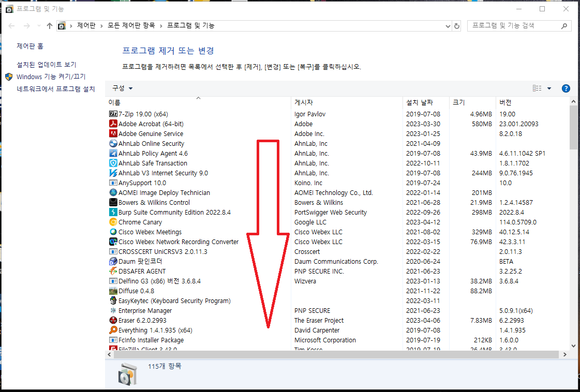
Task: Click the Control Panel icon in the address bar
Action: [62, 25]
